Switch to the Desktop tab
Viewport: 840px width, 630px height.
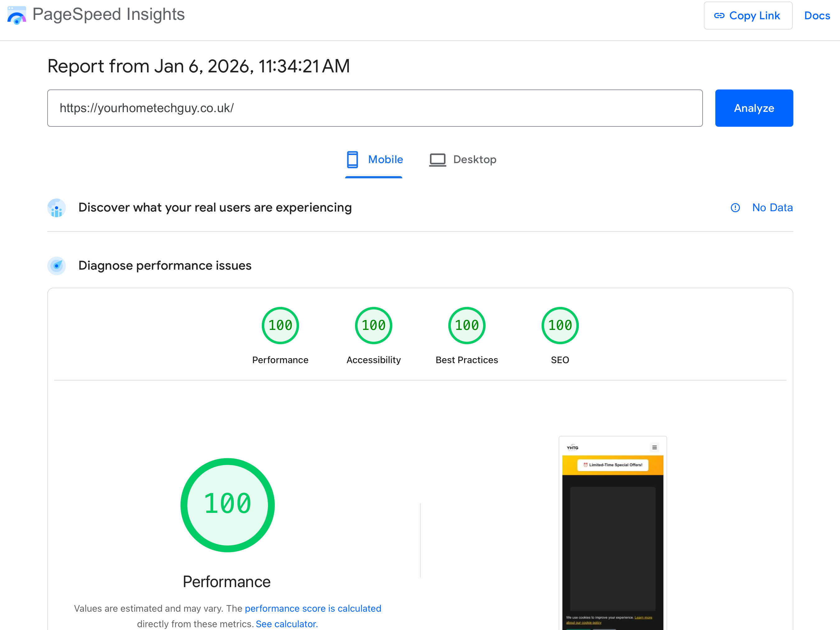tap(475, 159)
